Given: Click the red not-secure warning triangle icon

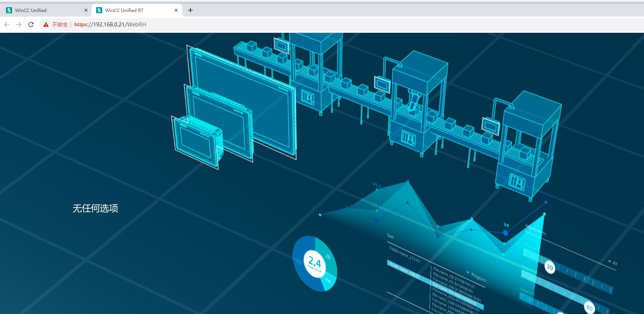Looking at the screenshot, I should tap(46, 25).
